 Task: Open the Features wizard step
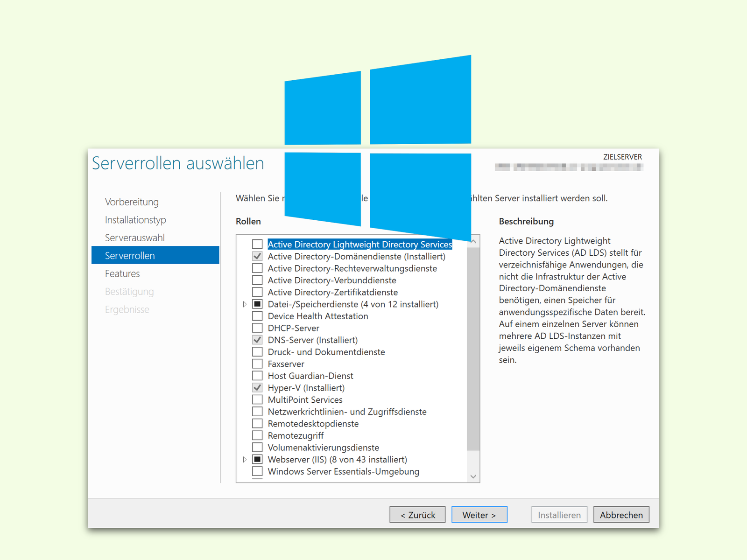point(122,273)
